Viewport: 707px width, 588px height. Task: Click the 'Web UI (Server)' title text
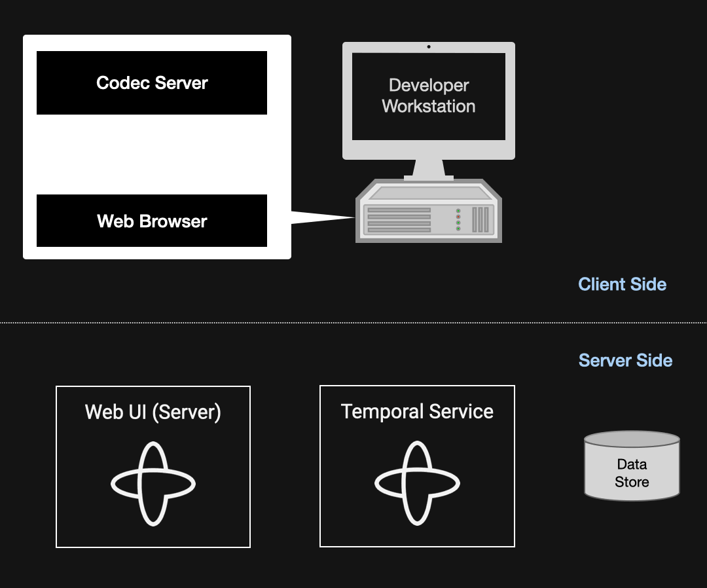click(153, 412)
